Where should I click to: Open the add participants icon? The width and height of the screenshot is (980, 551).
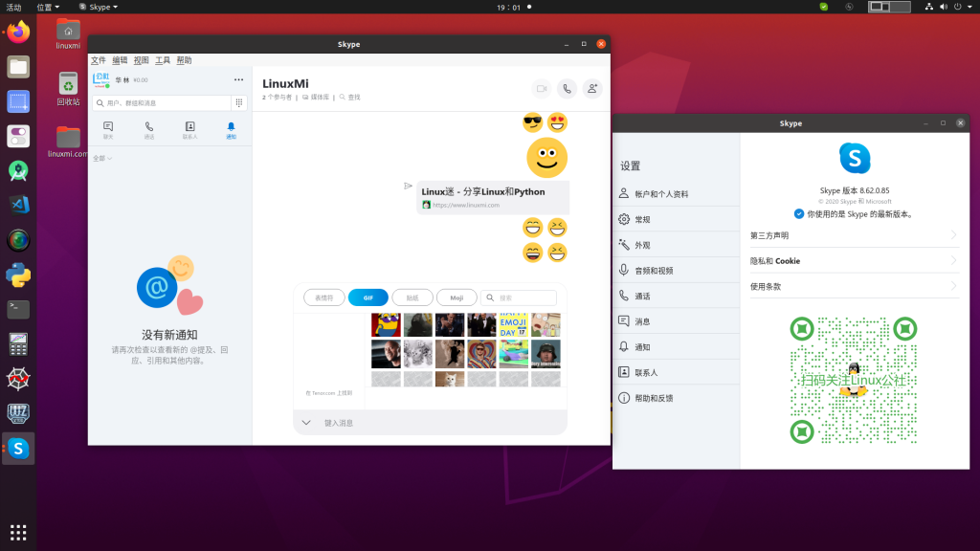tap(591, 88)
